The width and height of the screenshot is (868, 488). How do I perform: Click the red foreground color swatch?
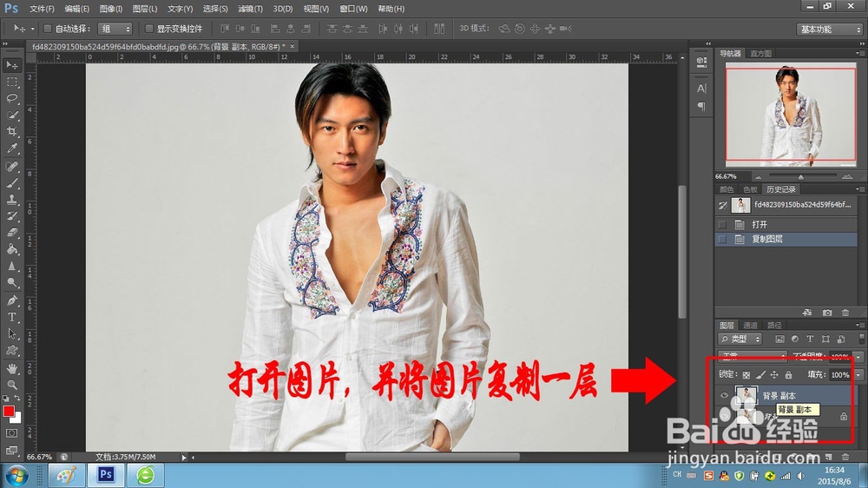coord(9,411)
